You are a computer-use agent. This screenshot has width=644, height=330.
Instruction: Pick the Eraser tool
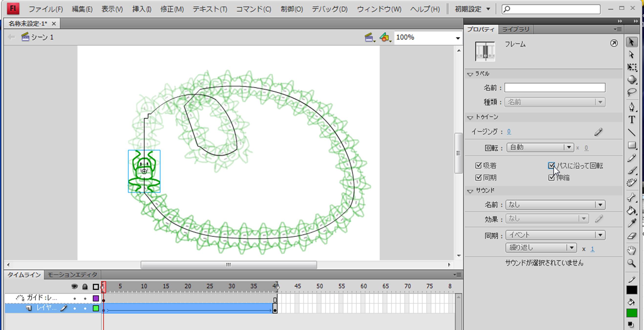coord(632,236)
